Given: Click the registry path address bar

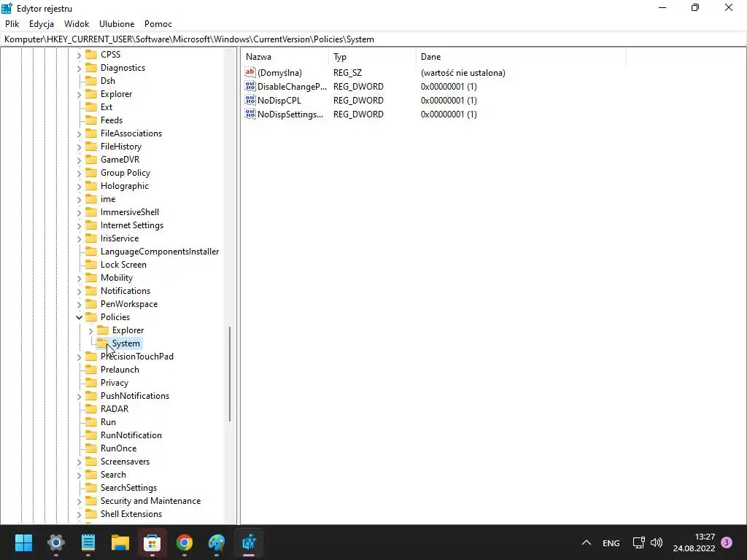Looking at the screenshot, I should pyautogui.click(x=373, y=39).
